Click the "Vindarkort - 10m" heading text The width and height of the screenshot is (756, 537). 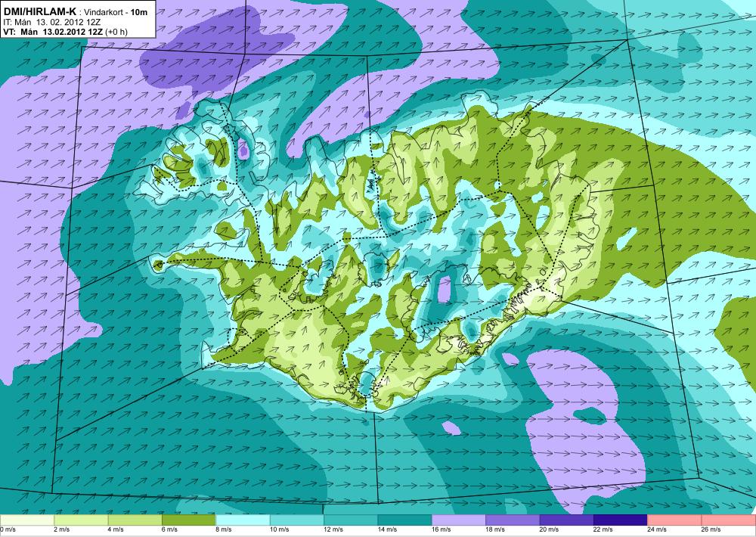pyautogui.click(x=116, y=12)
